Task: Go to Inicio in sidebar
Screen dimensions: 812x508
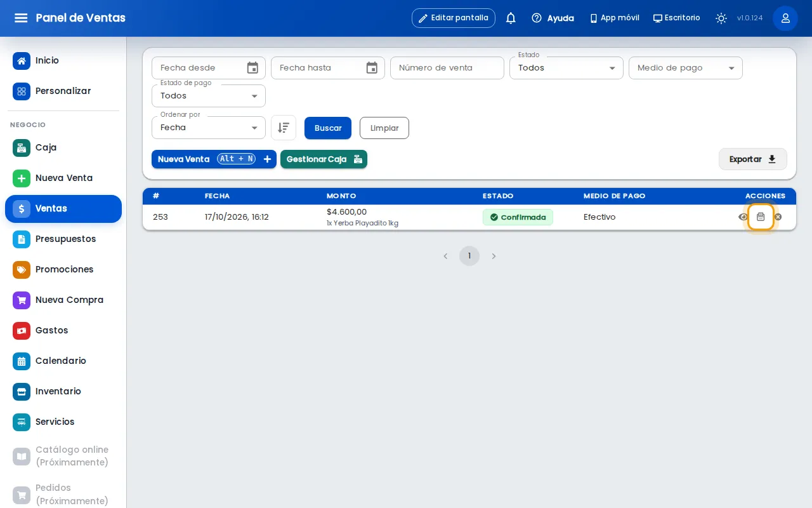Action: (63, 60)
